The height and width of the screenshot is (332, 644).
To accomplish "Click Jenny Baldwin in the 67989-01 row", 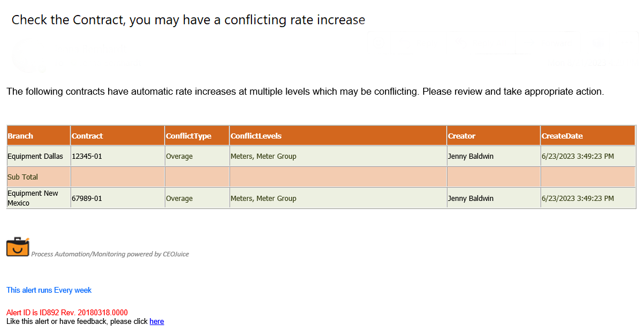I will (471, 199).
